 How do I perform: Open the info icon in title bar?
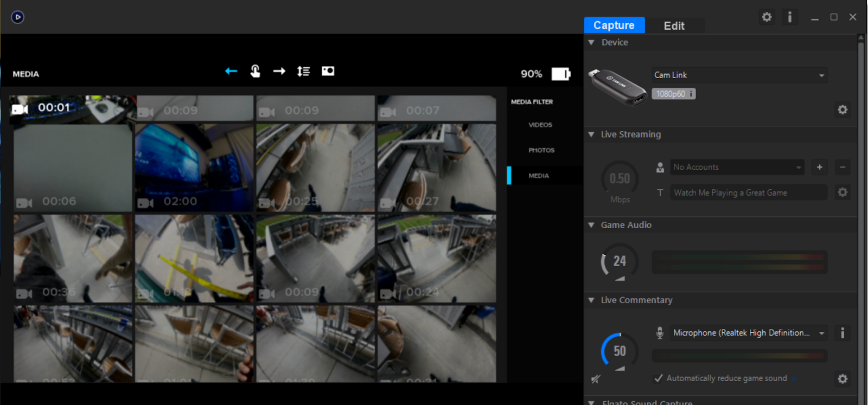790,17
